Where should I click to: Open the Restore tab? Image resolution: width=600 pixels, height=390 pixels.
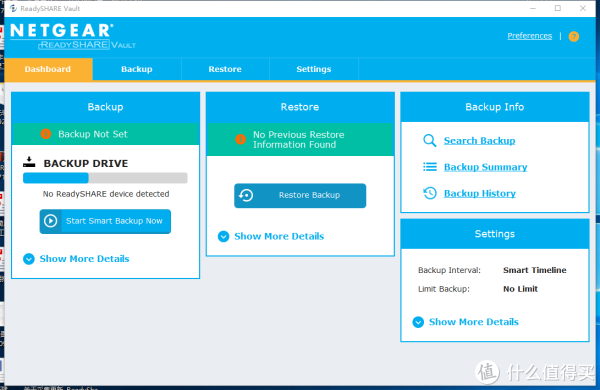pos(225,69)
